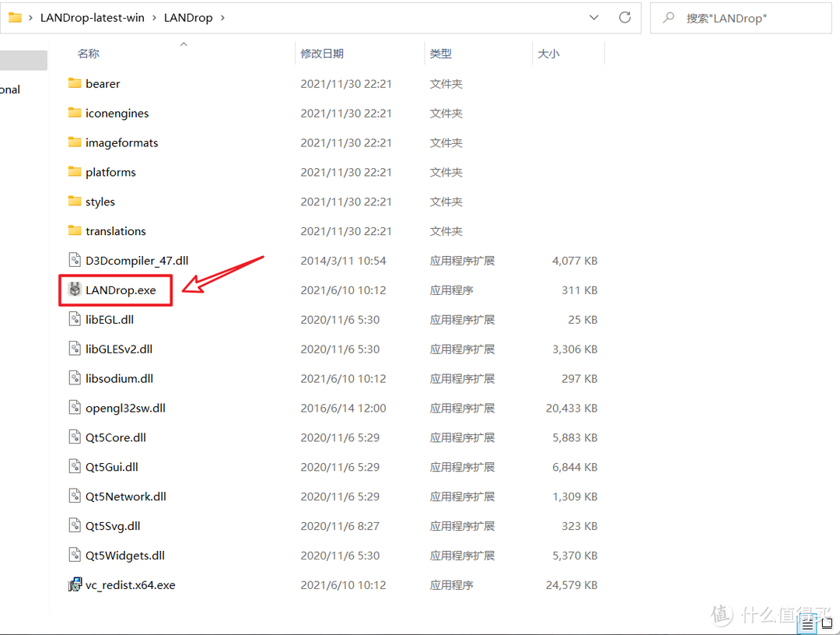The width and height of the screenshot is (840, 635).
Task: Select the Qt5Network.dll file name
Action: (126, 496)
